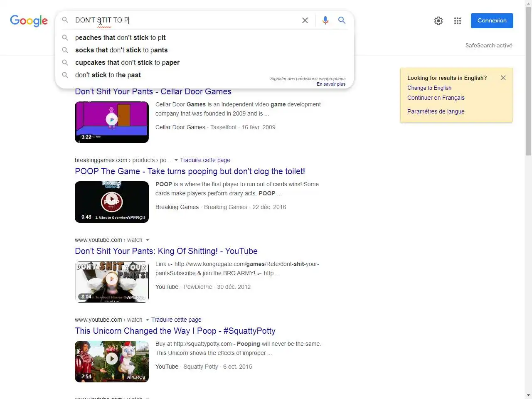532x399 pixels.
Task: Click the "SafeSearch activé" label
Action: (489, 45)
